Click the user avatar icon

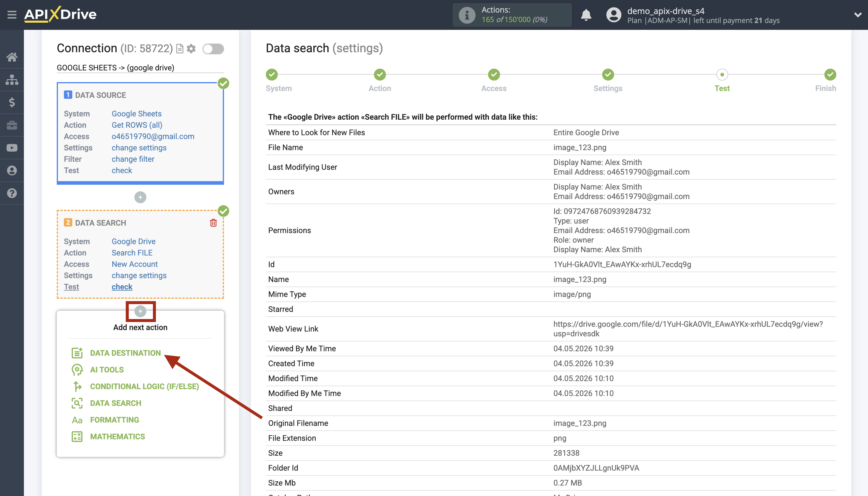point(614,15)
